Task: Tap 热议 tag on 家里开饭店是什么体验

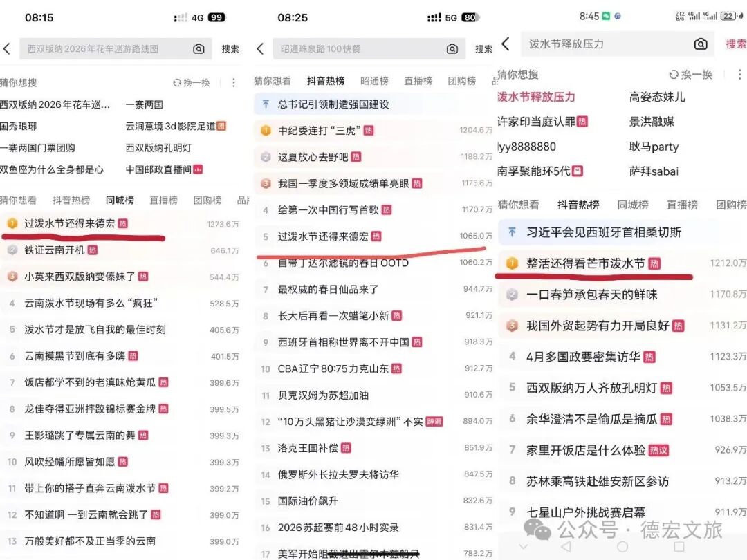Action: point(659,450)
